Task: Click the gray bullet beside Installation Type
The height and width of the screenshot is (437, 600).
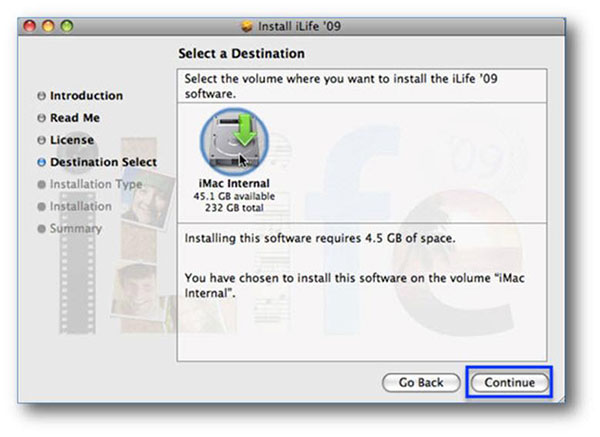Action: click(41, 184)
